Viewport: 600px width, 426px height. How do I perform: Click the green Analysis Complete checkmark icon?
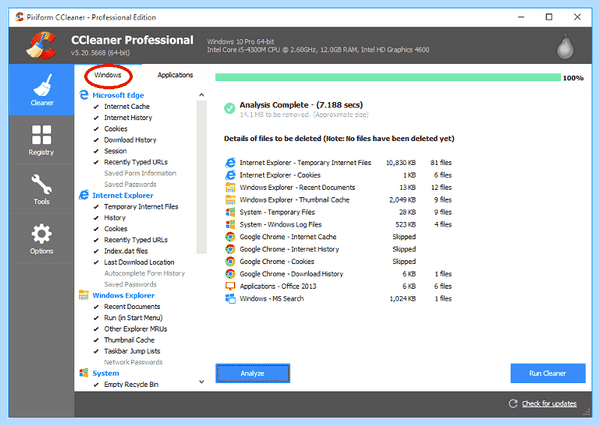coord(230,108)
